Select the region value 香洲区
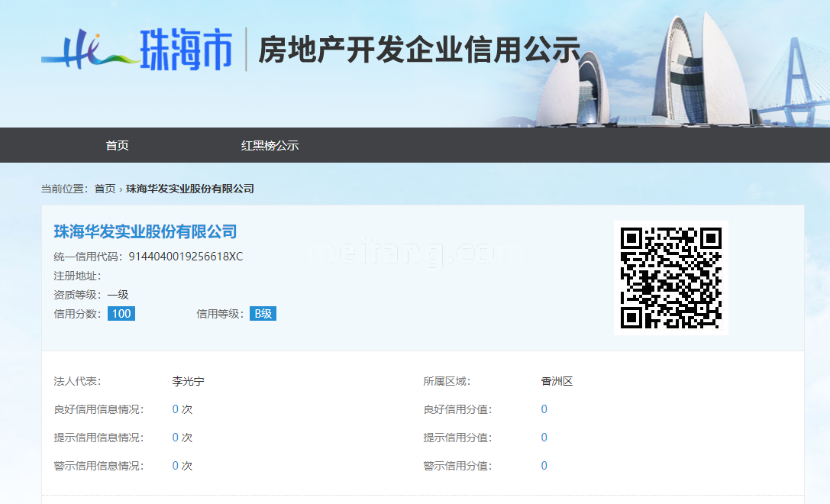This screenshot has height=504, width=830. [x=557, y=381]
